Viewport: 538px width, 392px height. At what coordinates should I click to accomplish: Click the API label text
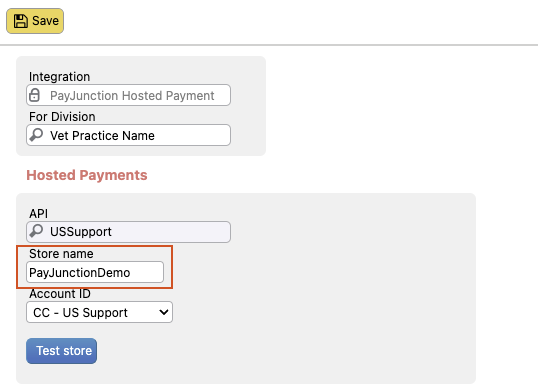[x=38, y=214]
